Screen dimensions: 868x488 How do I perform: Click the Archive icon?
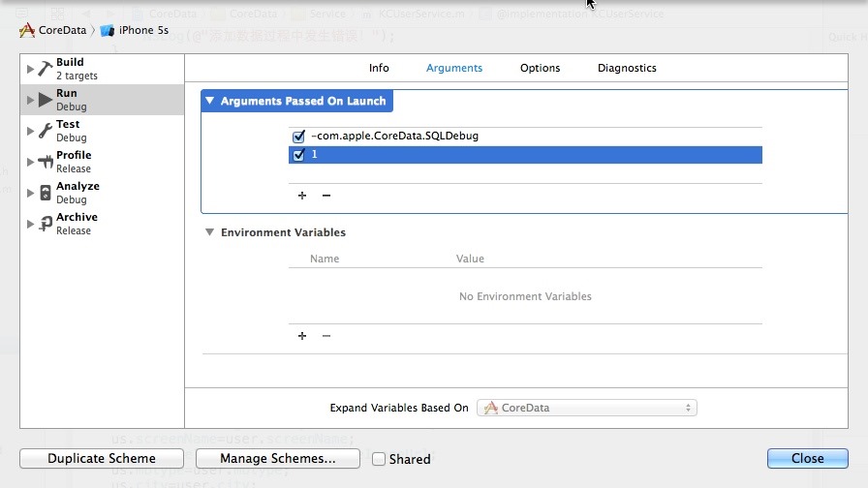(45, 224)
